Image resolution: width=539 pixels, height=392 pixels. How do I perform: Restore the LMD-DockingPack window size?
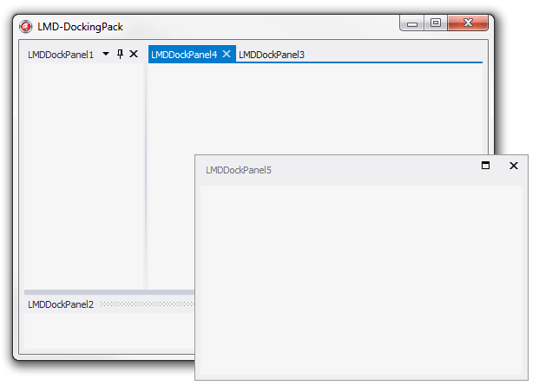436,23
